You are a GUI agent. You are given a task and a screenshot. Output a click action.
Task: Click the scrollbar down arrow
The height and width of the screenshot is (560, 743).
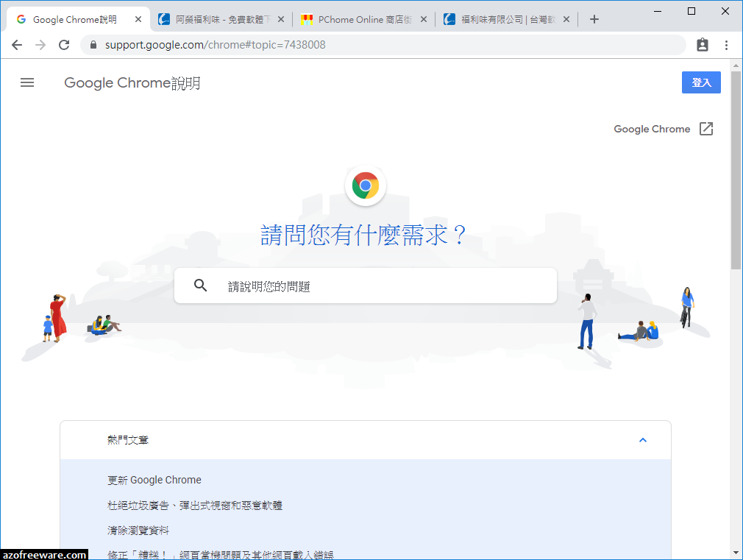tap(736, 553)
